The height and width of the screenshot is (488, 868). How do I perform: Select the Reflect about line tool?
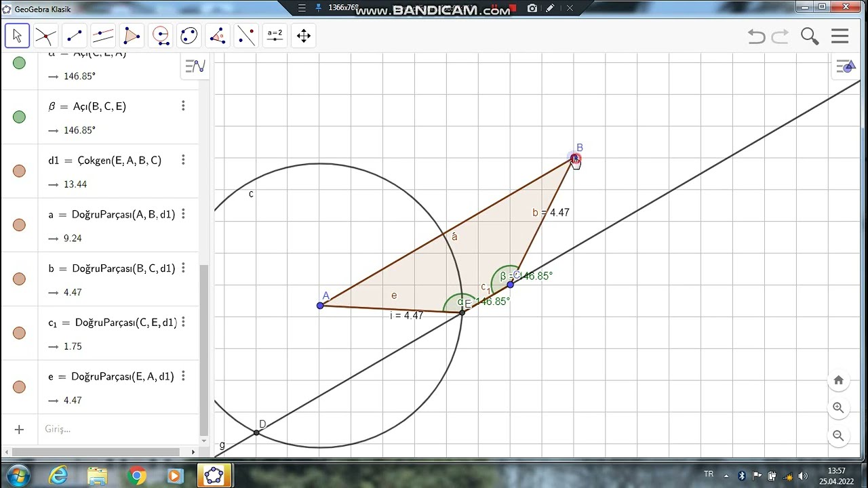[246, 35]
